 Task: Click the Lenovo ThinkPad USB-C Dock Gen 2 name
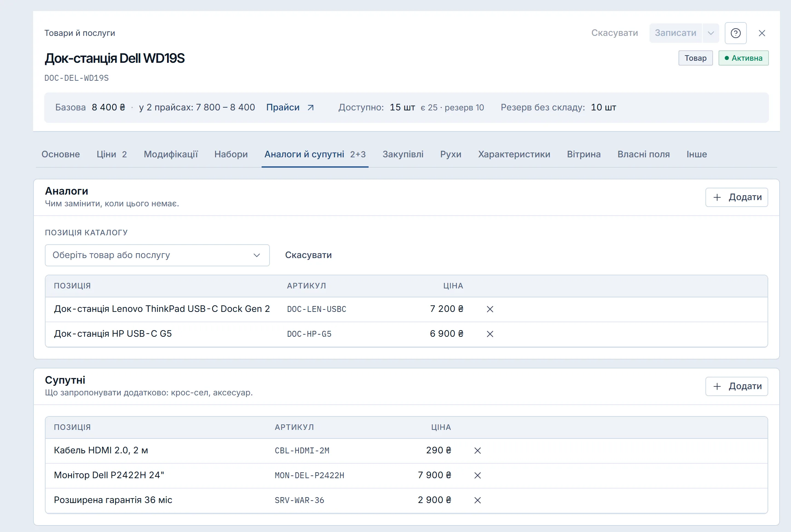pos(162,309)
